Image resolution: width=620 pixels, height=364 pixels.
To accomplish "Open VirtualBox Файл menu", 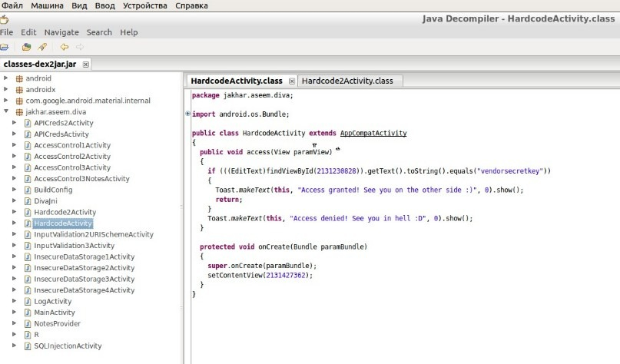I will coord(12,5).
